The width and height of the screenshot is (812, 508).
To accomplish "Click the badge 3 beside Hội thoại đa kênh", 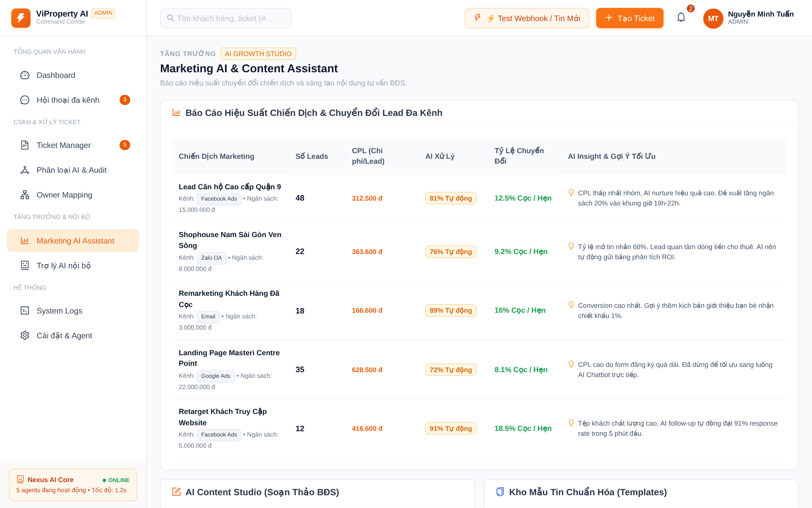I will [125, 100].
